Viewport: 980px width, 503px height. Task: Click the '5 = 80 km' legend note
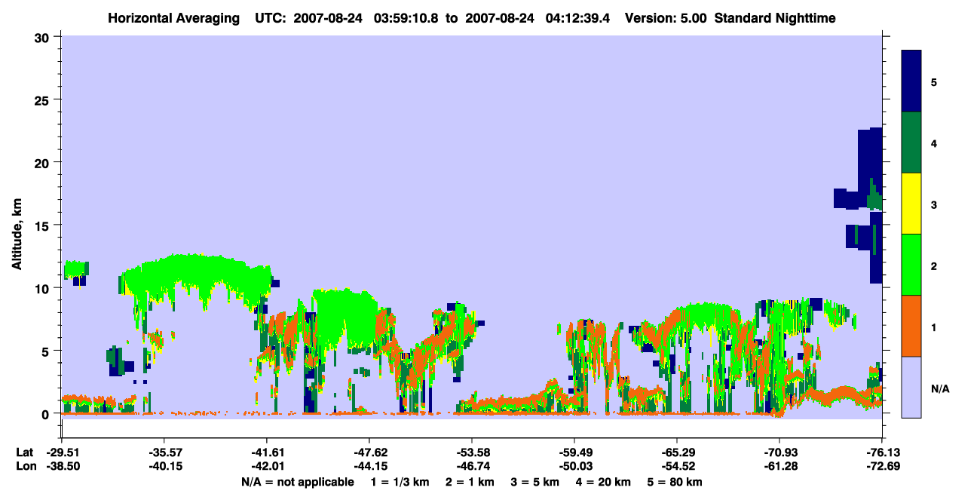pyautogui.click(x=675, y=482)
